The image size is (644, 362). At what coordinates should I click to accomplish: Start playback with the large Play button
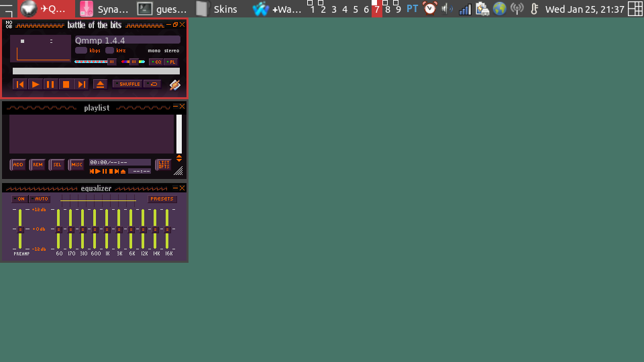(36, 84)
